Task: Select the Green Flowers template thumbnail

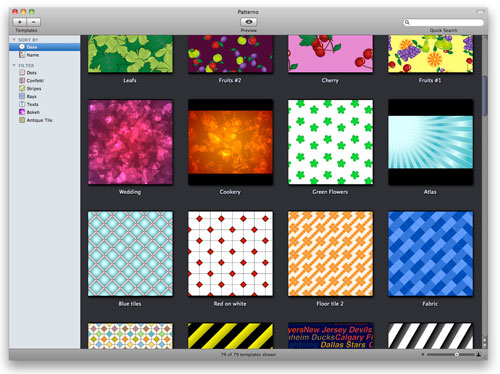Action: [330, 142]
